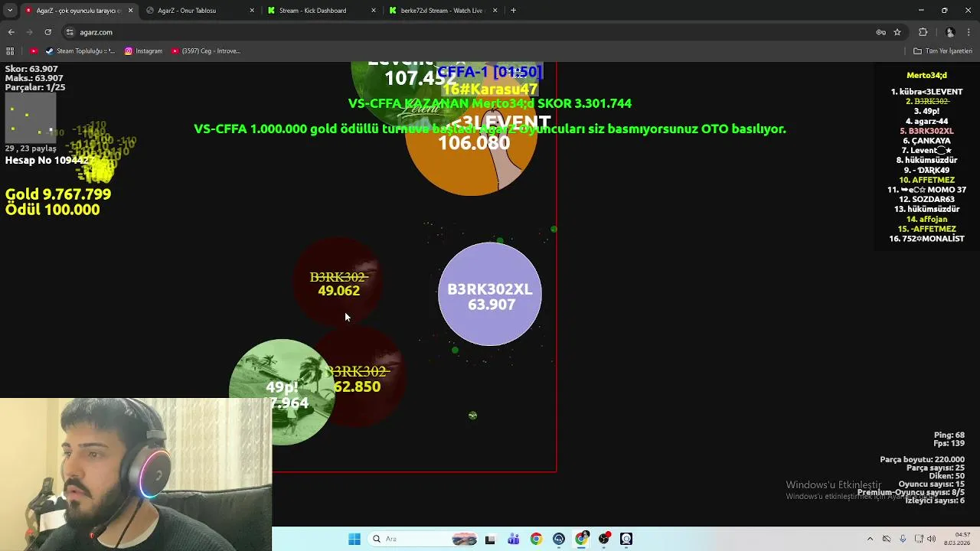Open the password manager key icon

coord(880,32)
